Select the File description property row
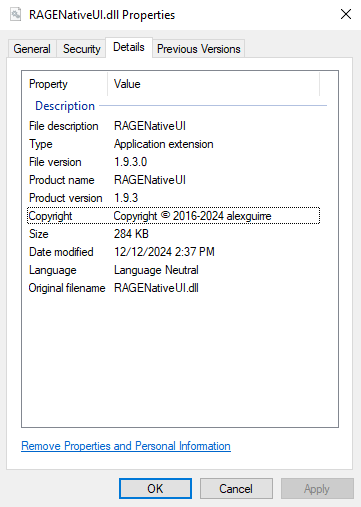This screenshot has height=507, width=361. (173, 126)
